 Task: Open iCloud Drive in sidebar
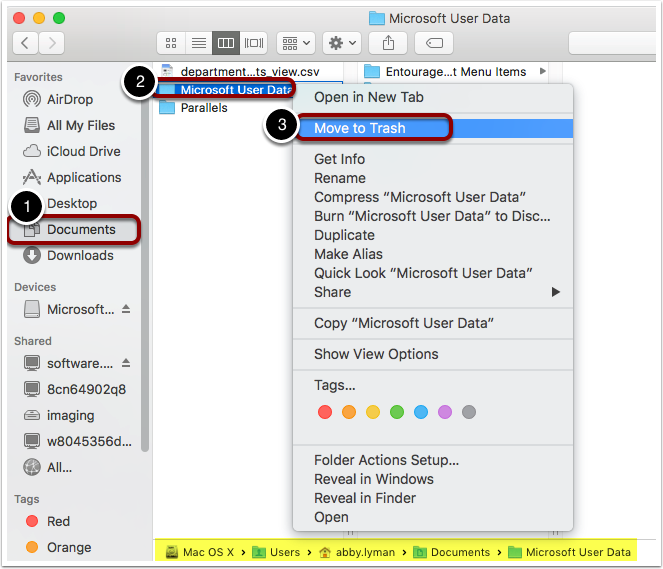point(83,151)
